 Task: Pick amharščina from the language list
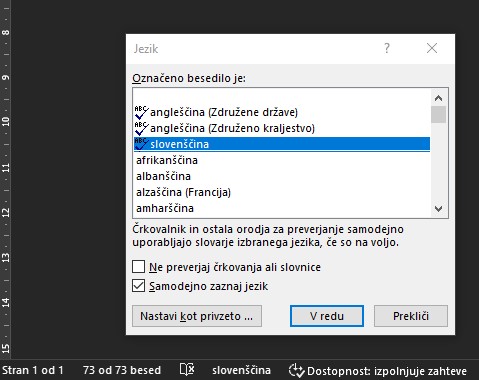point(282,208)
